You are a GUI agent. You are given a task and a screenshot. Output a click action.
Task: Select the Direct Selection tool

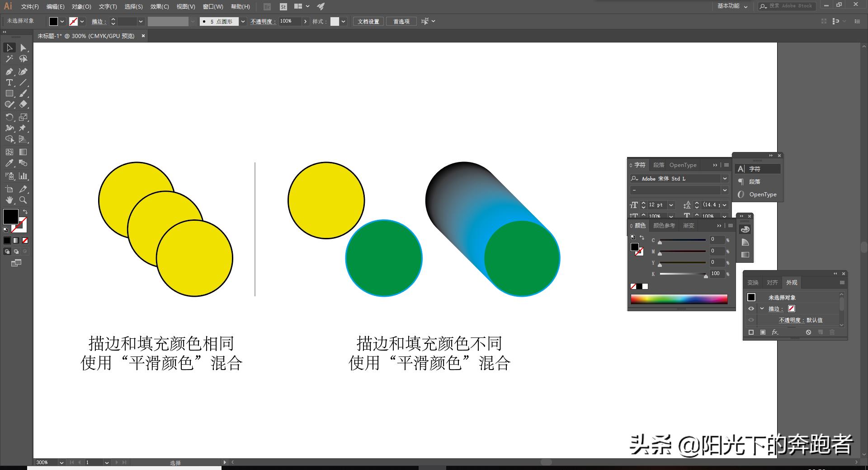pyautogui.click(x=23, y=47)
